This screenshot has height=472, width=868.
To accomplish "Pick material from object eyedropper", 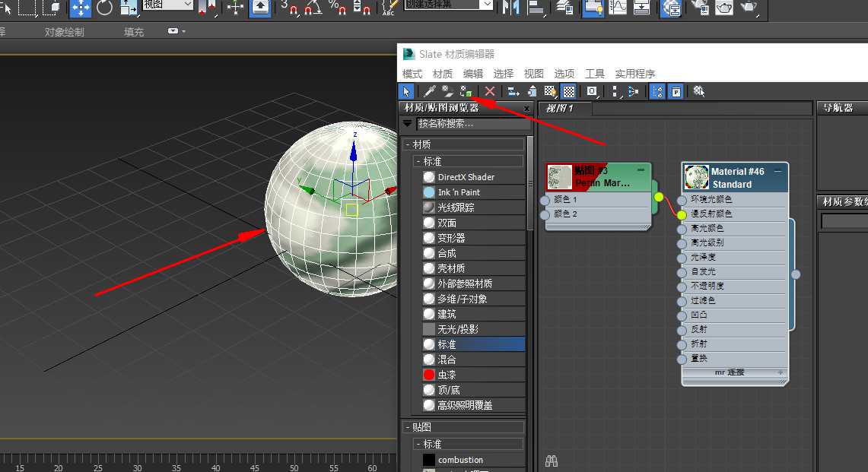I will point(430,91).
